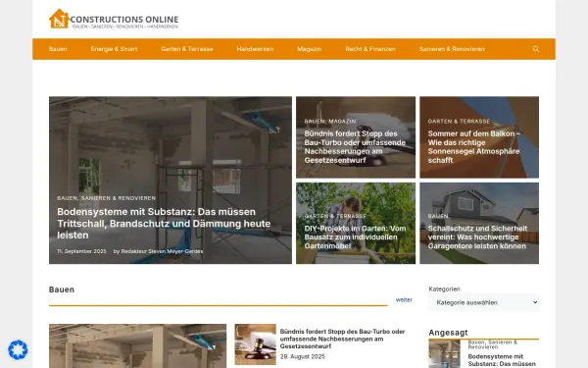Click Angesagt item category Bauen, Sanieren & Renovieren
This screenshot has height=368, width=588.
click(492, 344)
